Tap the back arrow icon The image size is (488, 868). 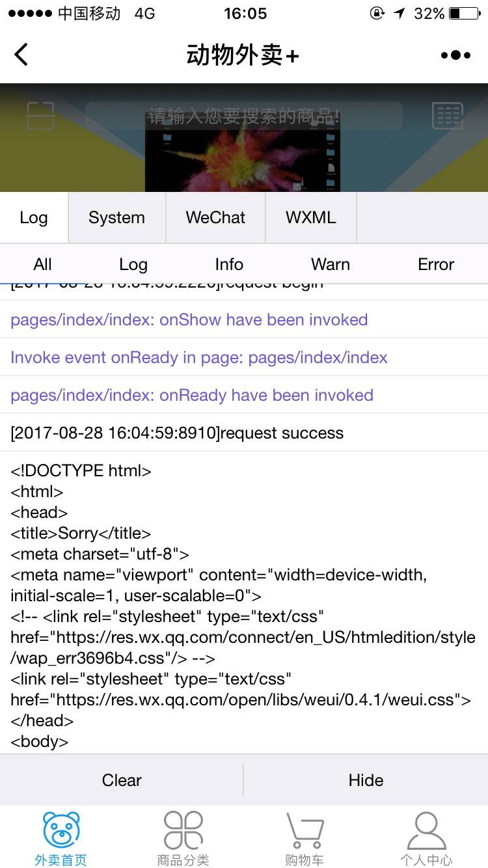[x=21, y=55]
